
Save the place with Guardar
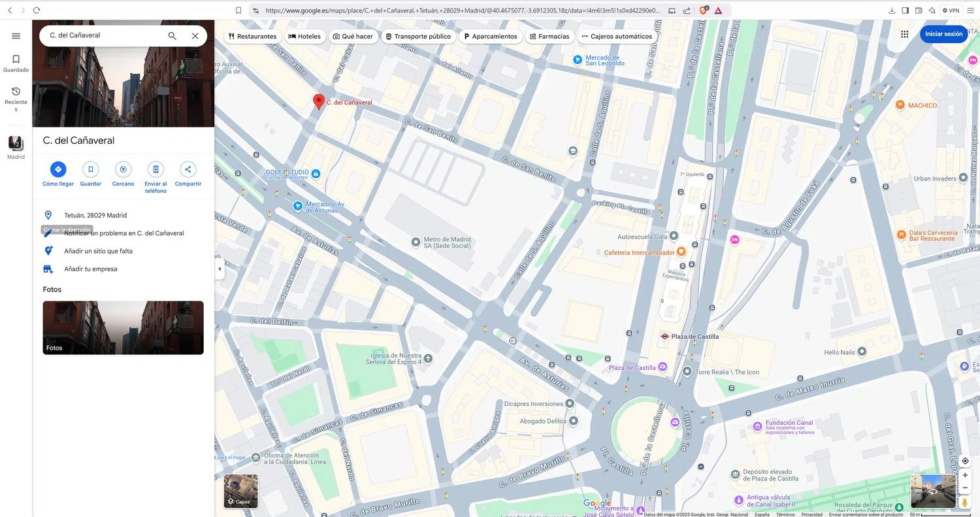91,169
